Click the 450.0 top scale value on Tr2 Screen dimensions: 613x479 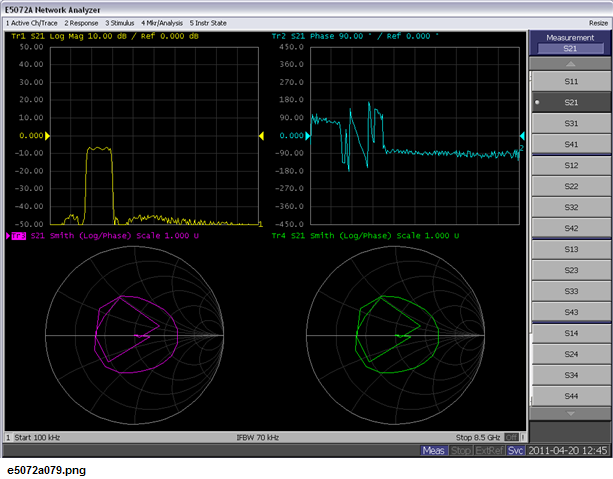(x=291, y=47)
